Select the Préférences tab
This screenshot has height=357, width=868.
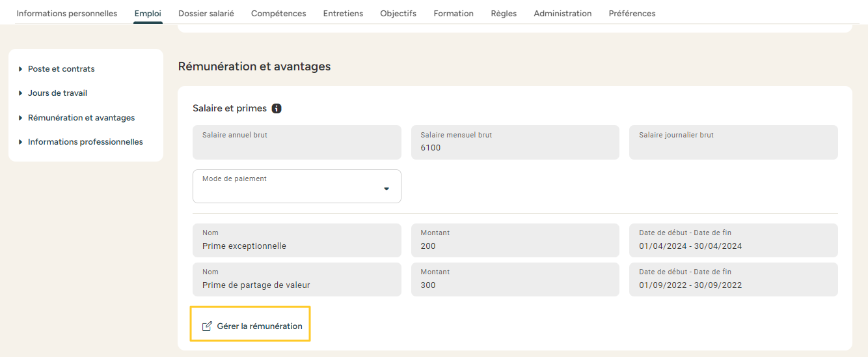pyautogui.click(x=632, y=14)
